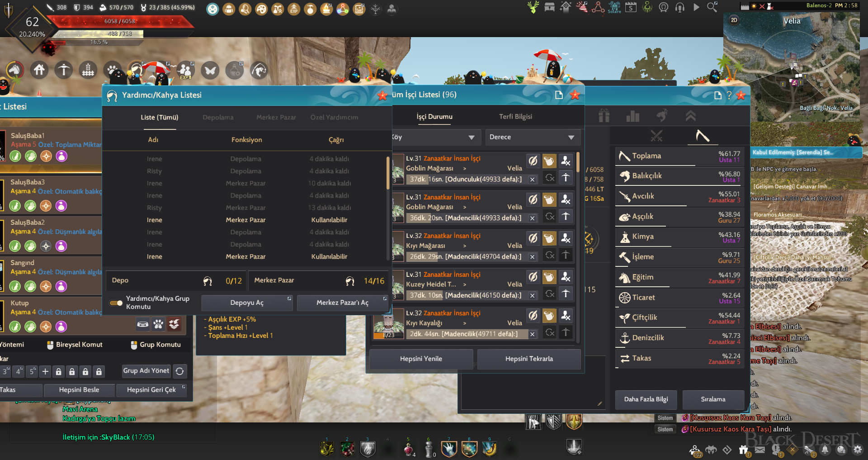Click double chevron icon in life skill window

pyautogui.click(x=690, y=116)
